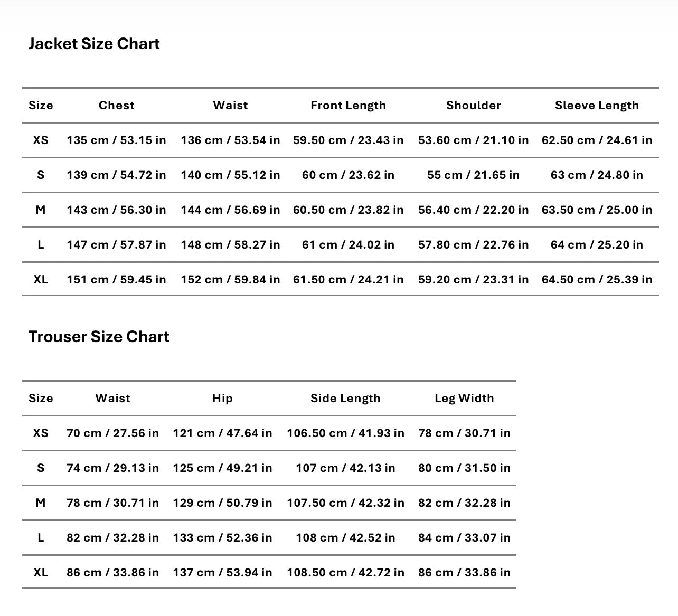The height and width of the screenshot is (616, 678).
Task: Select the 84 cm / 33.07 in leg width cell
Action: tap(464, 538)
